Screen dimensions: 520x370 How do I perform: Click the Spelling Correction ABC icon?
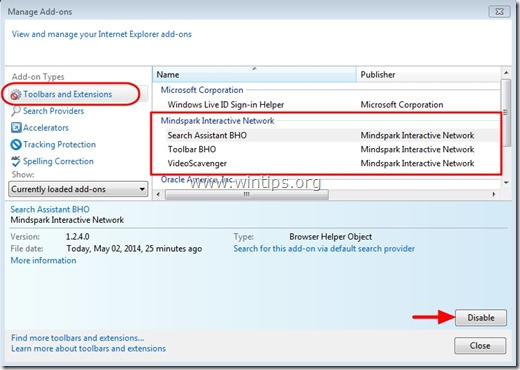pyautogui.click(x=16, y=161)
